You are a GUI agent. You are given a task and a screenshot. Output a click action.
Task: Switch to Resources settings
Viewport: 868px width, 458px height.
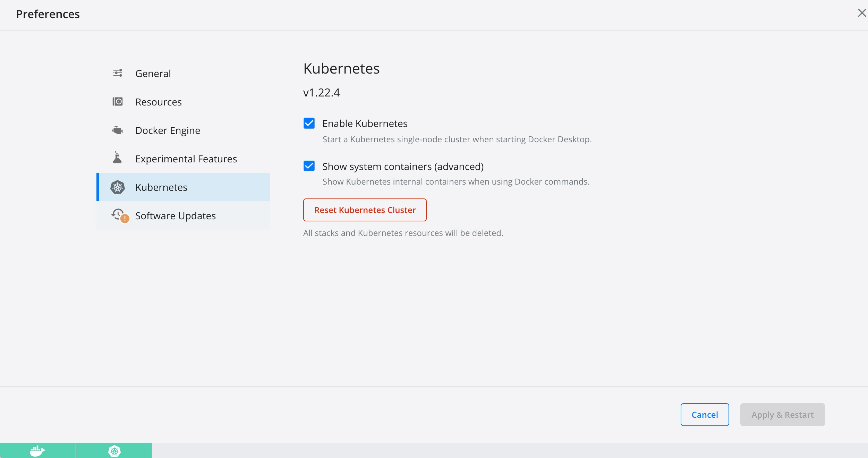[159, 102]
